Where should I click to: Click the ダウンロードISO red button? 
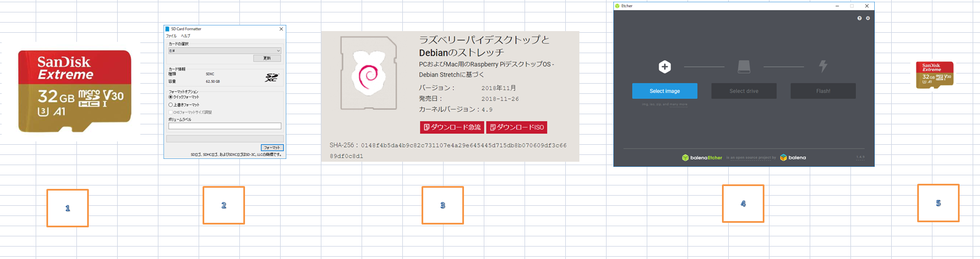click(517, 127)
